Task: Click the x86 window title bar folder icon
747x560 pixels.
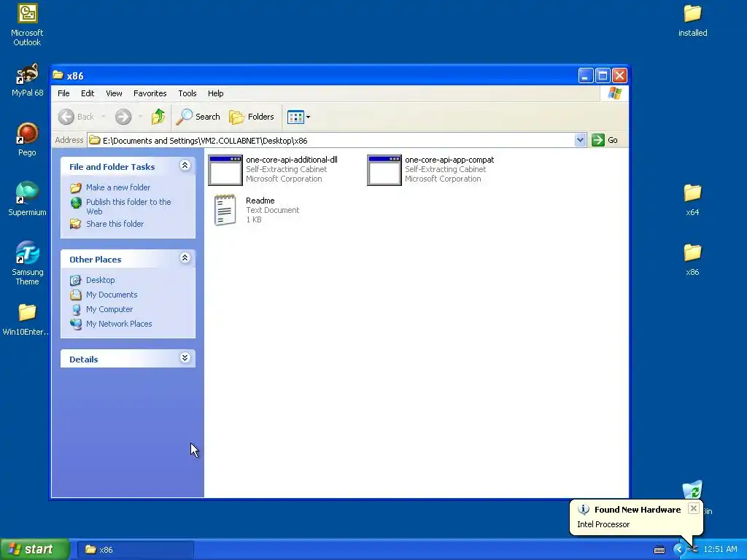Action: 58,75
